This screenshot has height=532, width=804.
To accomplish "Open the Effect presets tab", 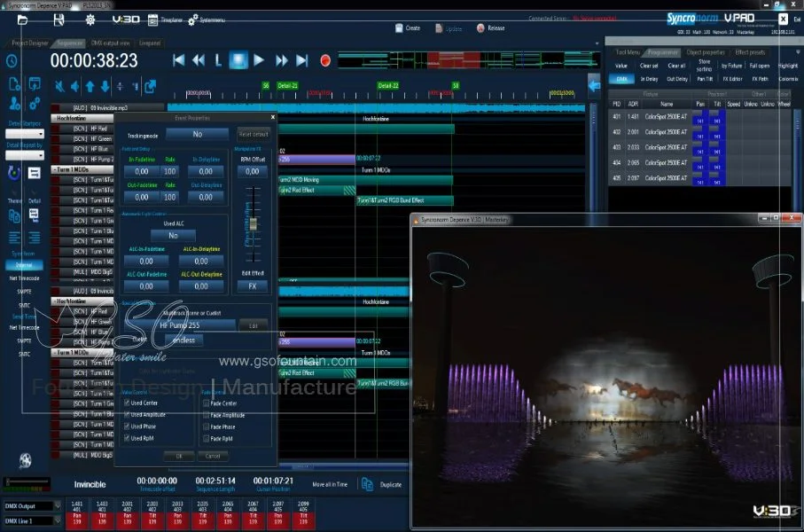I will tap(750, 52).
